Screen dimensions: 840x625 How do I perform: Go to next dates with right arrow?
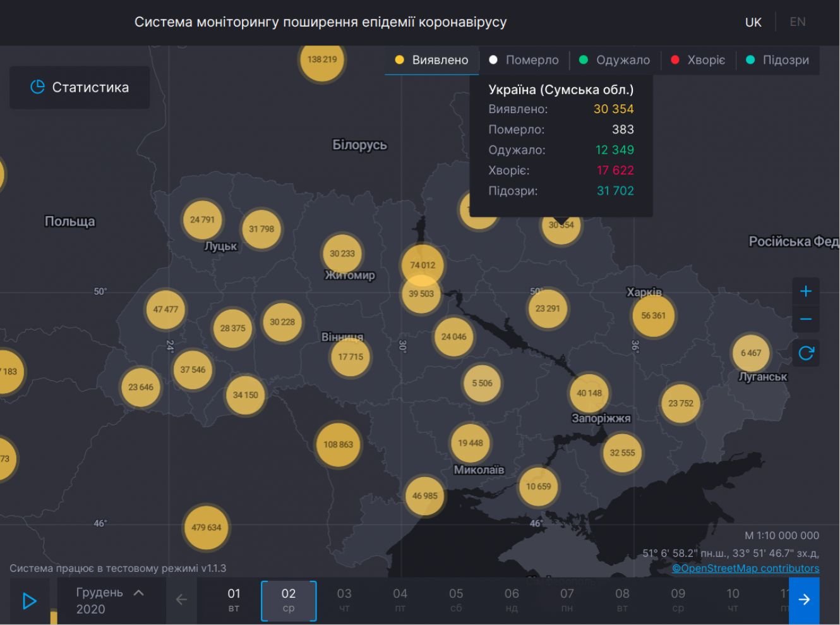[804, 600]
